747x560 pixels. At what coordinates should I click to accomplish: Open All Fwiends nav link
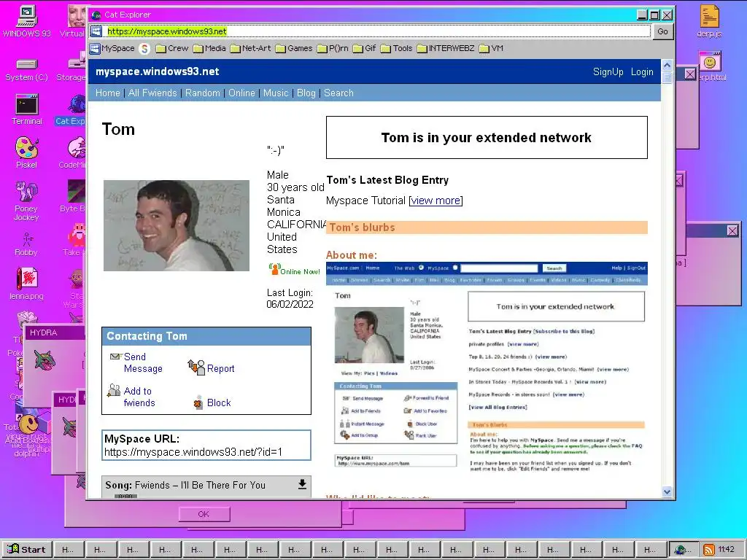click(x=152, y=93)
